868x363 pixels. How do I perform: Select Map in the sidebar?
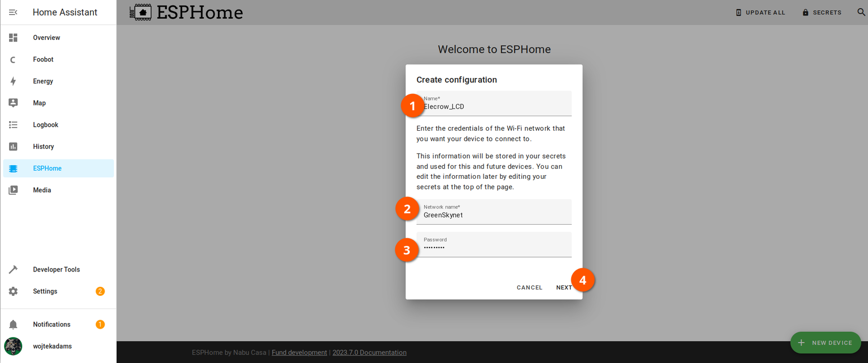click(x=59, y=103)
